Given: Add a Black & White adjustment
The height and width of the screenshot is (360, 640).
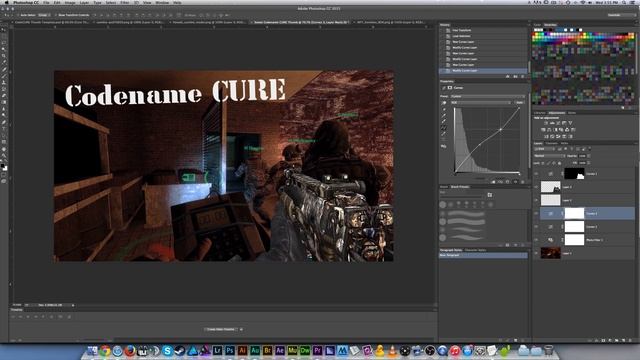Looking at the screenshot, I should click(x=555, y=129).
